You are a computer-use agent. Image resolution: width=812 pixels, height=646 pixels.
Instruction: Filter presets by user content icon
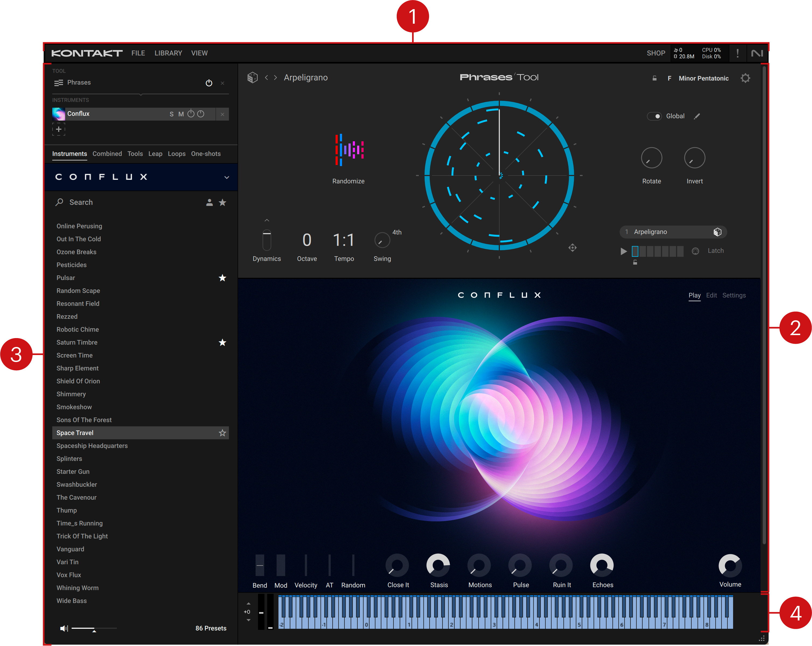[210, 202]
